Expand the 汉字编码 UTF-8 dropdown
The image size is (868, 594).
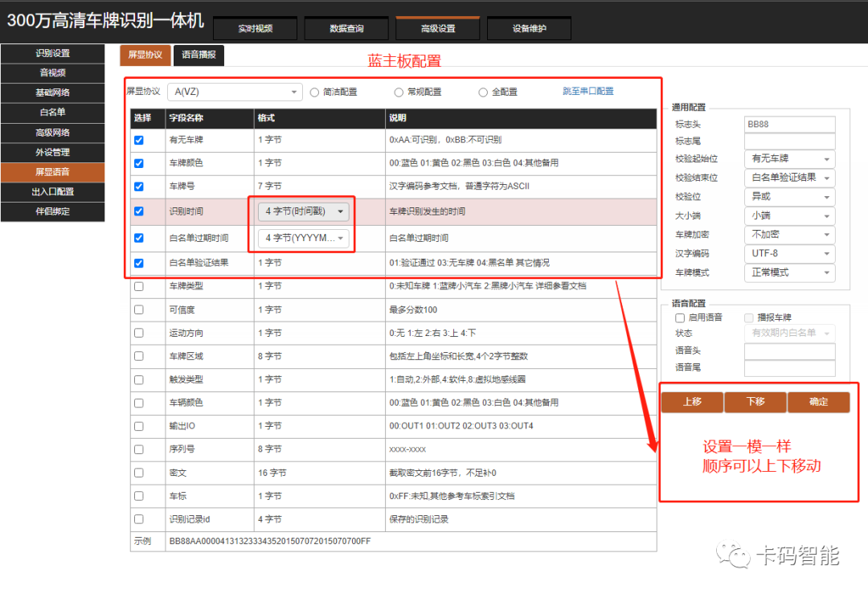[789, 253]
